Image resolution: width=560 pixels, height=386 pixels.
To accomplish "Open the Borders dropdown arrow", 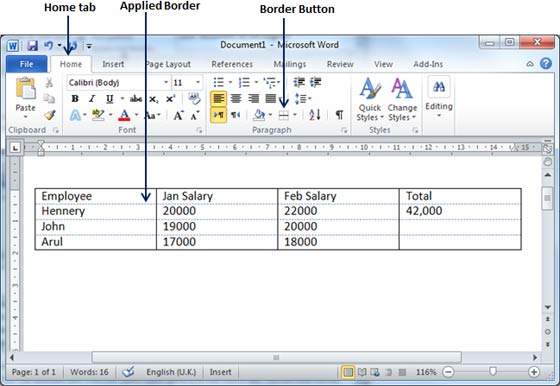I will coord(295,115).
